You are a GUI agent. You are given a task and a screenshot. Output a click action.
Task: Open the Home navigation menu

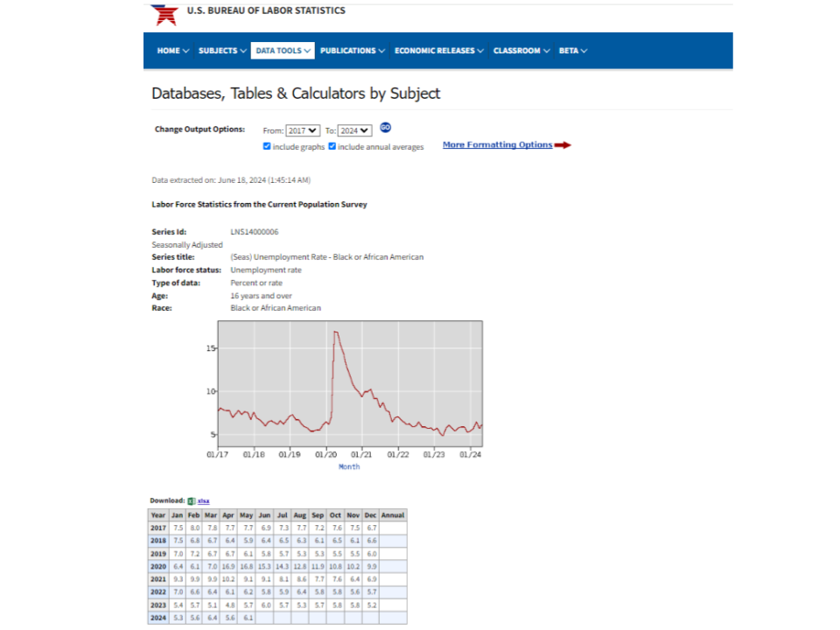[x=172, y=51]
